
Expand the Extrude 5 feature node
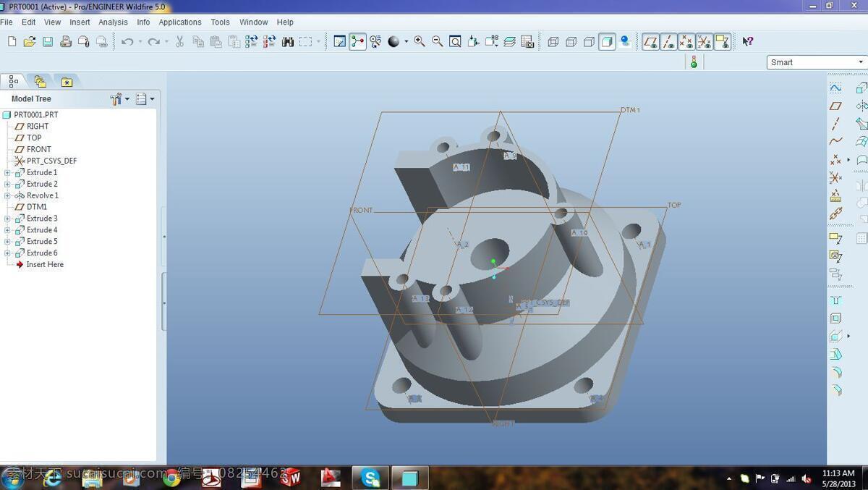click(7, 242)
